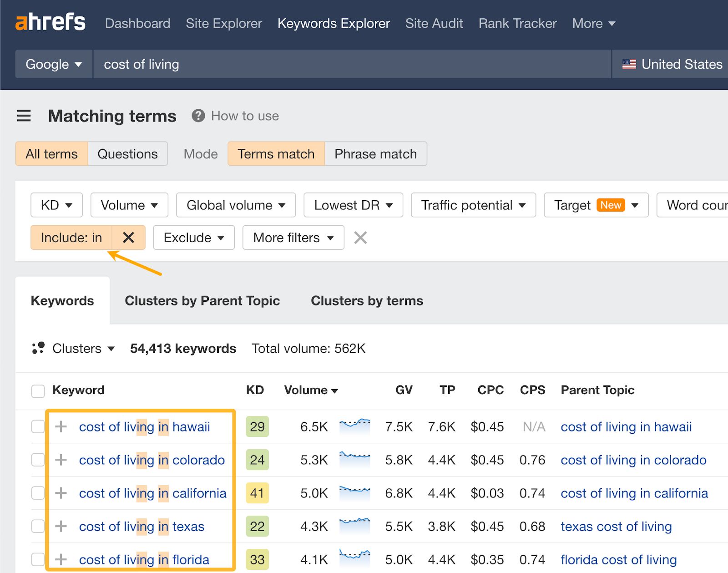Check the cost of living in colorado row
728x573 pixels.
38,460
